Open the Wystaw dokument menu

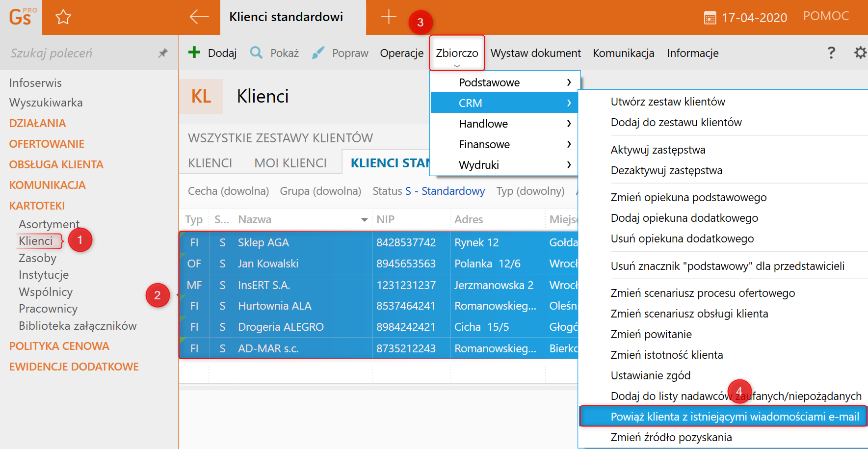click(535, 53)
